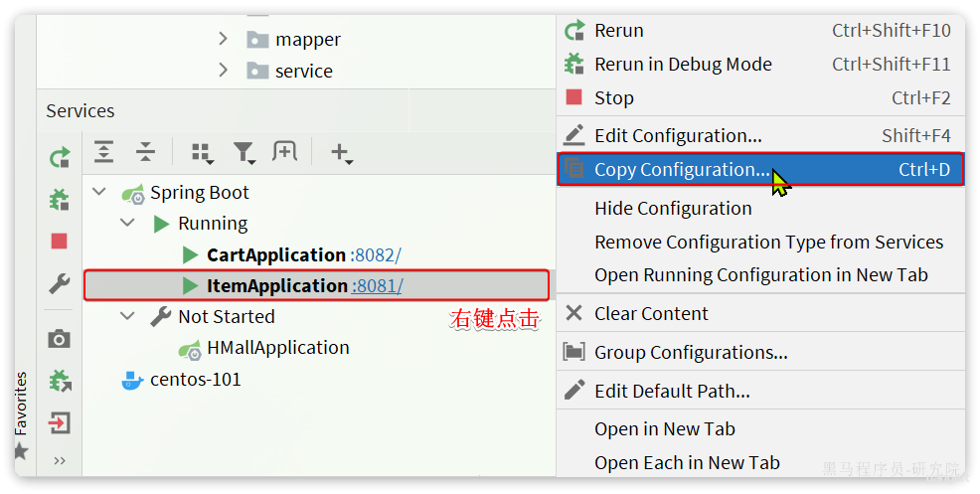Screen dimensions: 980x494
Task: Click the Open in New Tab toolbar icon
Action: click(x=284, y=151)
